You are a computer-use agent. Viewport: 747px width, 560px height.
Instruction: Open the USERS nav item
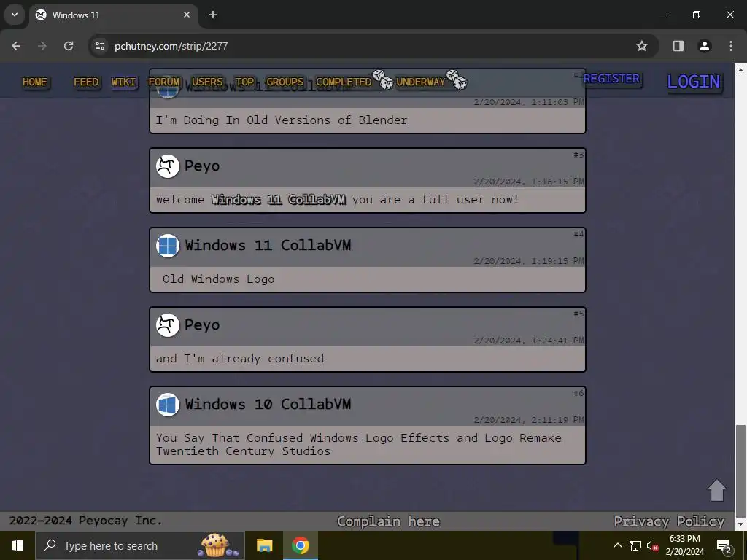207,82
